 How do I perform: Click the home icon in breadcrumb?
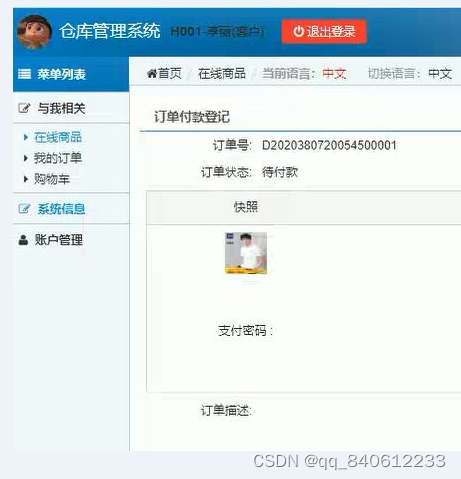[x=152, y=73]
